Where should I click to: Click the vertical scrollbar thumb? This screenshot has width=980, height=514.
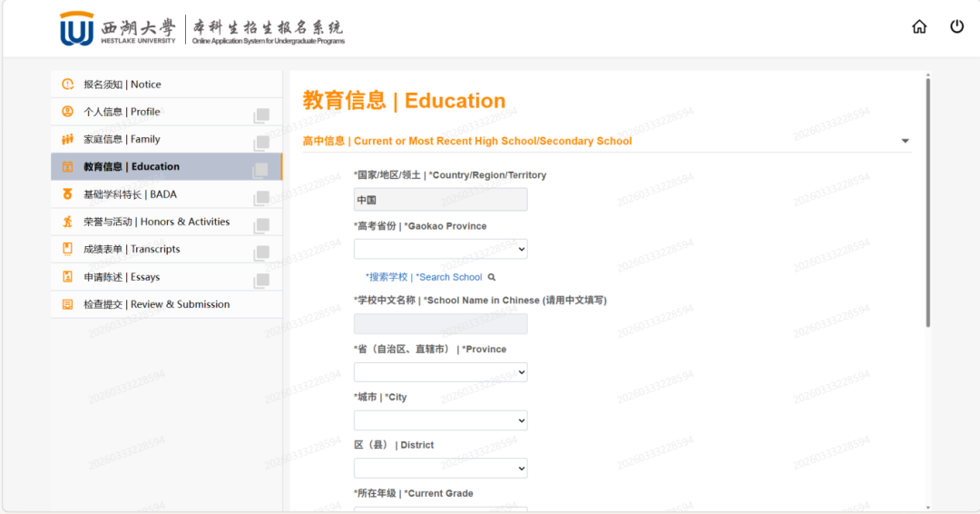pos(928,202)
